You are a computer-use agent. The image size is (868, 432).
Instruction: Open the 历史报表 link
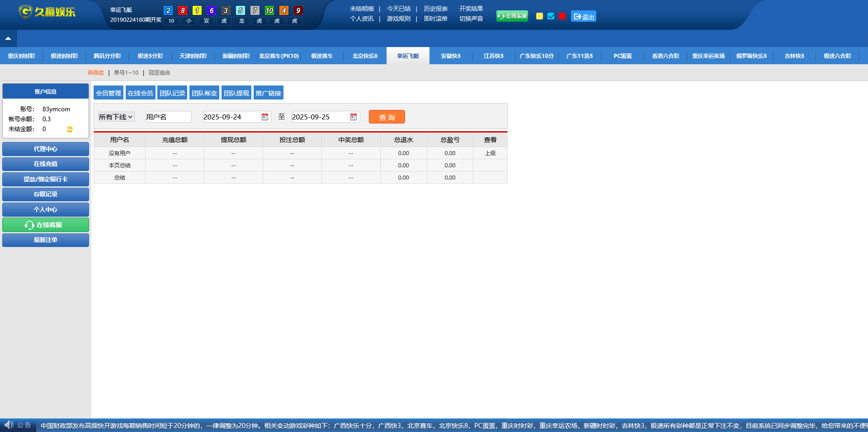[x=436, y=9]
